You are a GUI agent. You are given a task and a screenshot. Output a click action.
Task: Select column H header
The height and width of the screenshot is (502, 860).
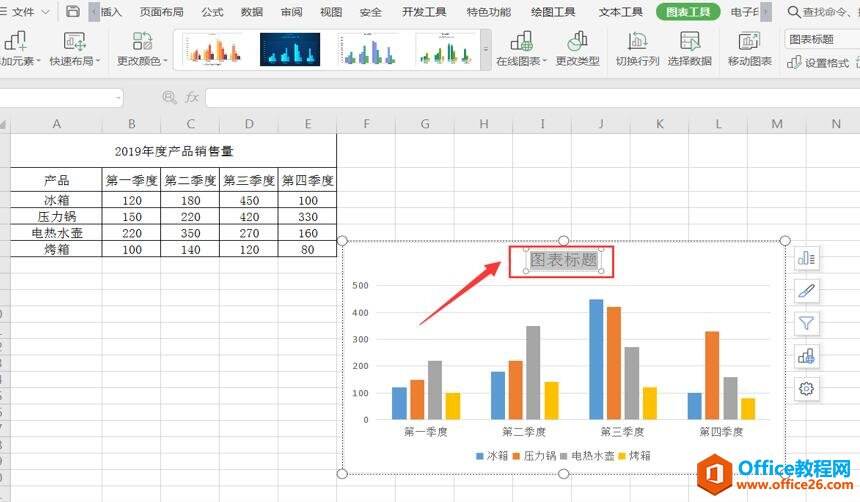coord(484,124)
